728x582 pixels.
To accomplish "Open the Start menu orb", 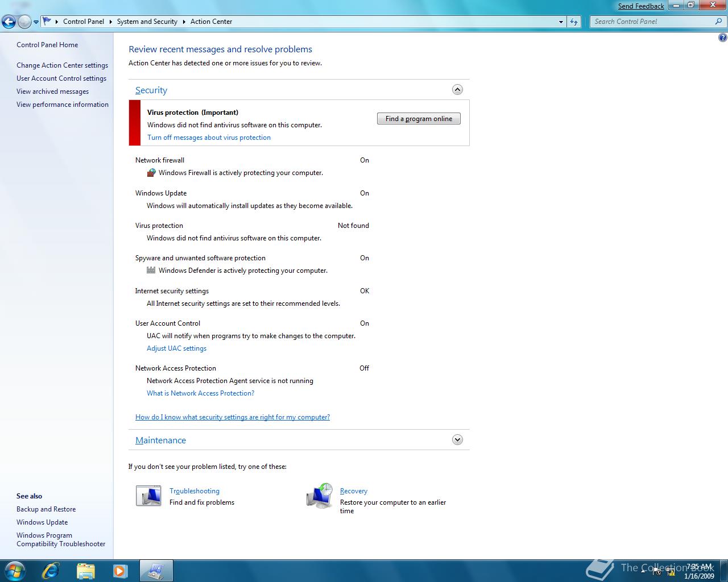I will click(15, 571).
